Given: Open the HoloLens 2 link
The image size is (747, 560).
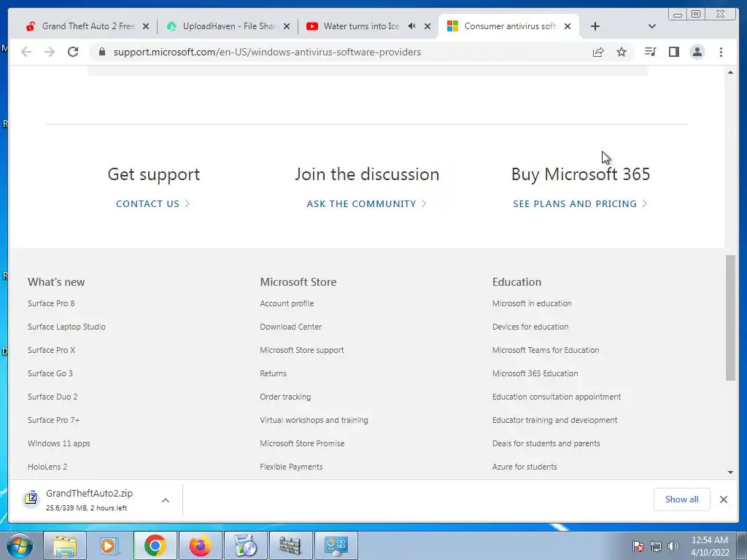Looking at the screenshot, I should (x=47, y=467).
